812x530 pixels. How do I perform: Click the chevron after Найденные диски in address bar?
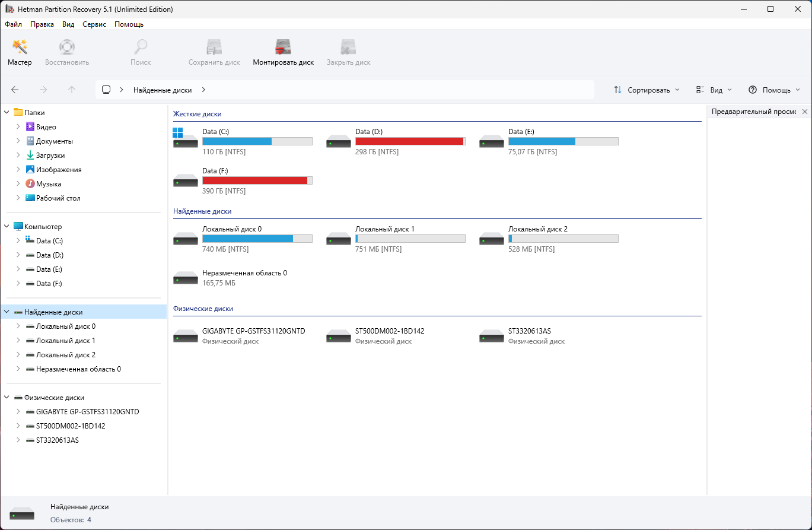(203, 90)
